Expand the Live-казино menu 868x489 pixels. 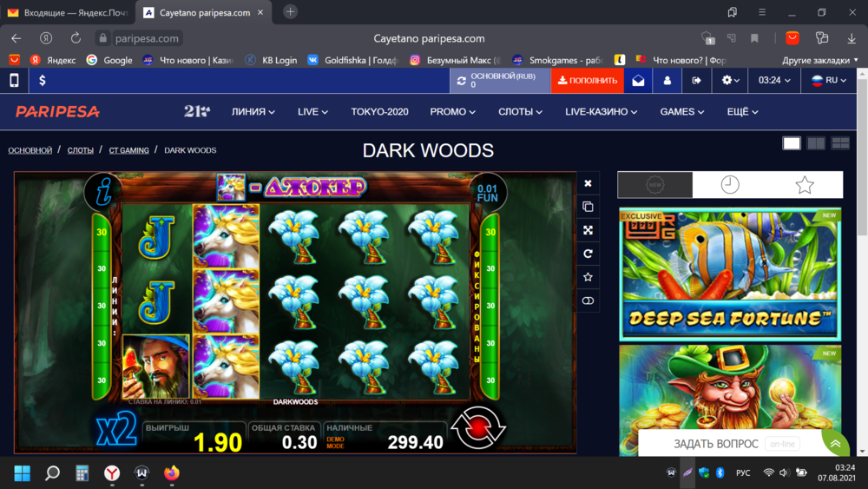coord(602,112)
